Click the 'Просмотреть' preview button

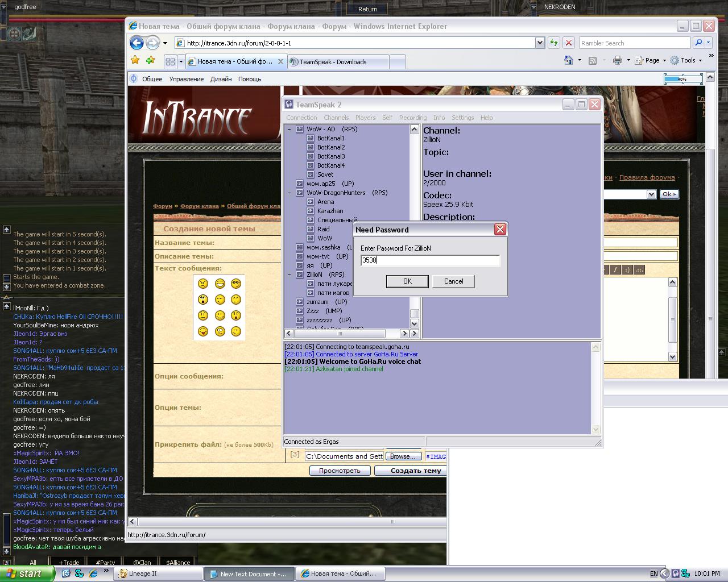(340, 471)
